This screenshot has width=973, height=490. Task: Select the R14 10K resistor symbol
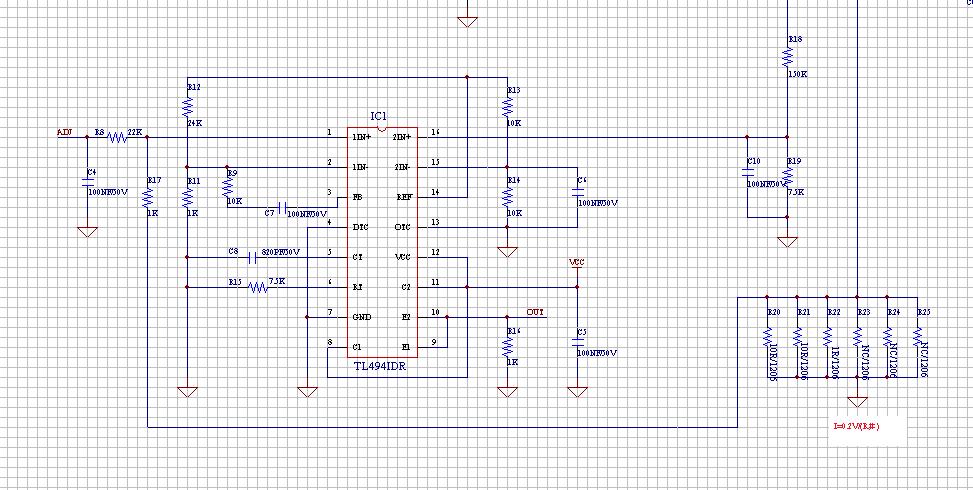pyautogui.click(x=508, y=198)
